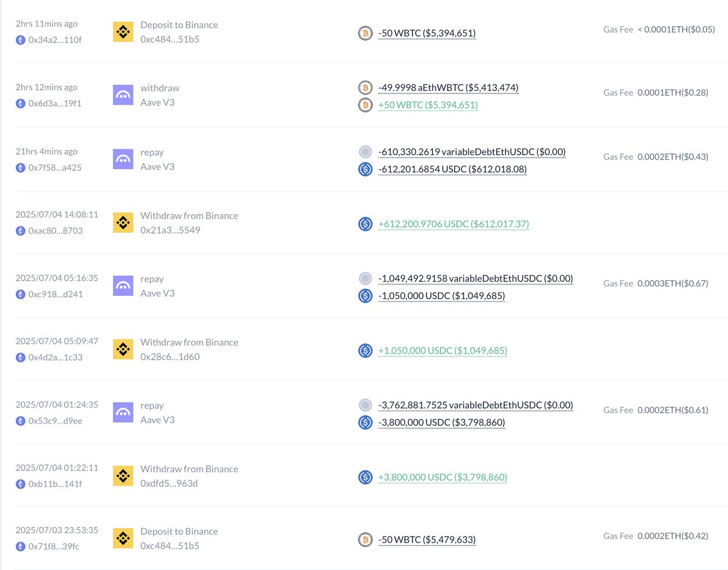Click +612,200.9706 USDC amount
This screenshot has height=570, width=728.
click(454, 224)
